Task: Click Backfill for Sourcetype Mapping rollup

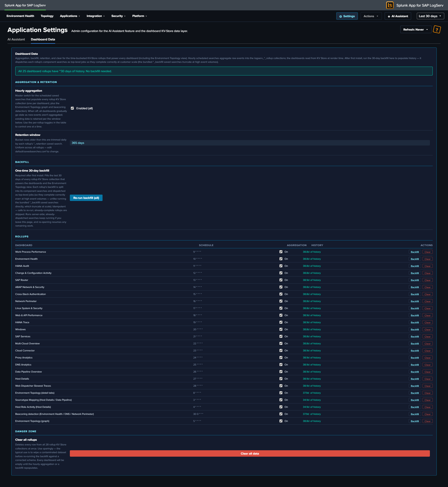Action: pos(415,400)
